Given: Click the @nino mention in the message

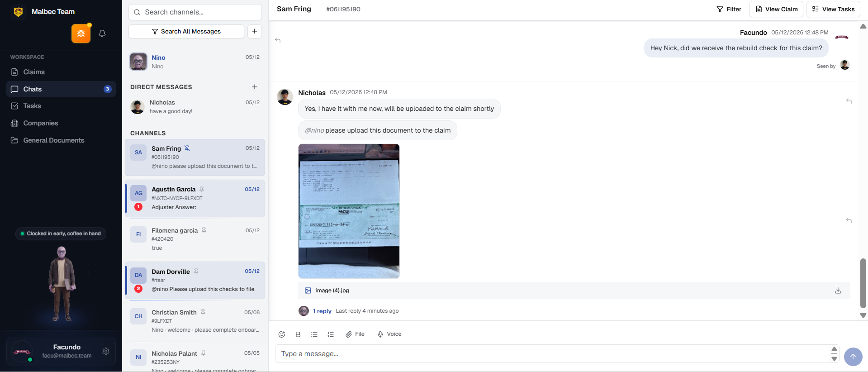Looking at the screenshot, I should tap(314, 130).
